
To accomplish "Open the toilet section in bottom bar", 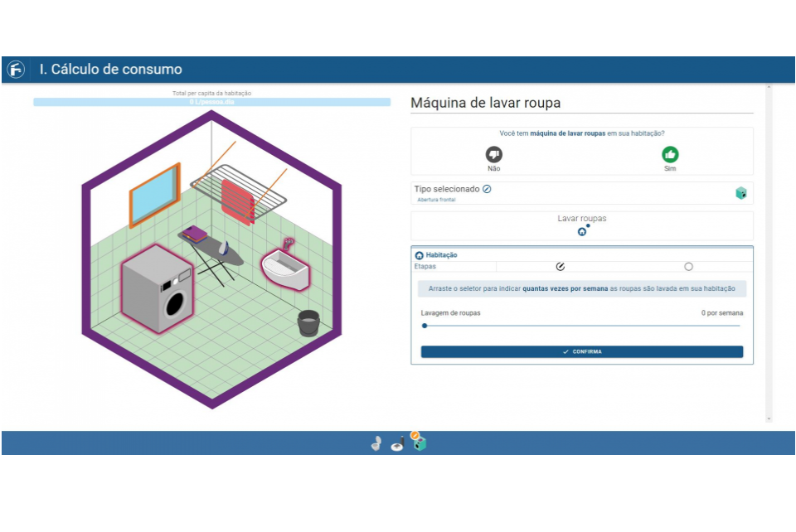I will (376, 443).
